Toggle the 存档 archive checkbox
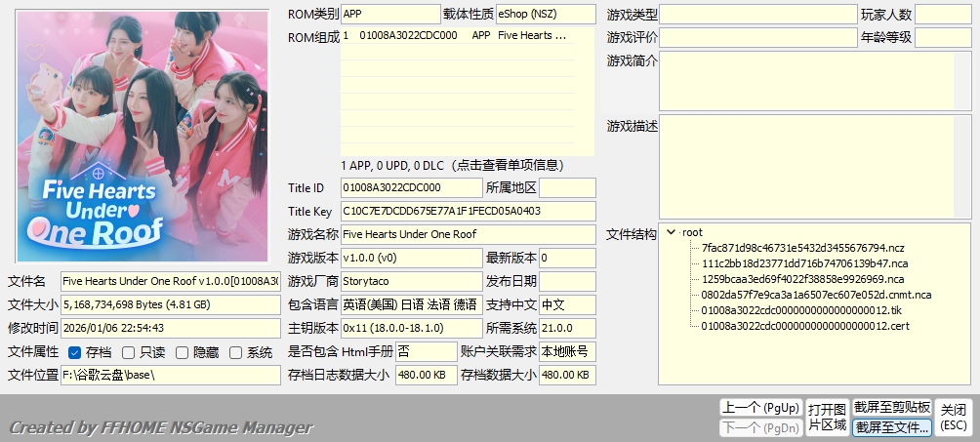980x442 pixels. click(76, 352)
